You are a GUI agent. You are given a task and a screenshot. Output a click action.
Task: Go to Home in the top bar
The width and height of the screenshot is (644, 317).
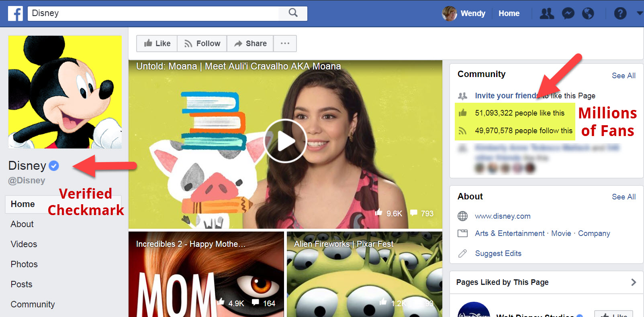[509, 13]
